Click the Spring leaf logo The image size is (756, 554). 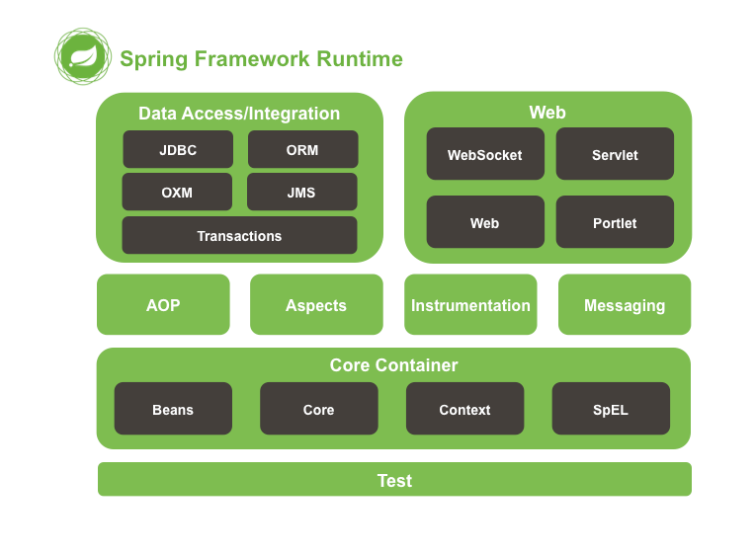83,56
